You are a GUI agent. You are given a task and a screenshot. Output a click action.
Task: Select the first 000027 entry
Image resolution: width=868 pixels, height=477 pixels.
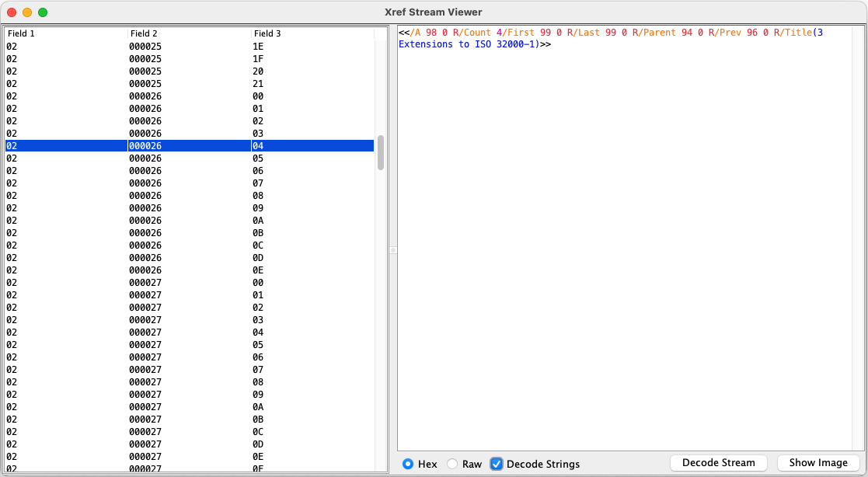[186, 282]
